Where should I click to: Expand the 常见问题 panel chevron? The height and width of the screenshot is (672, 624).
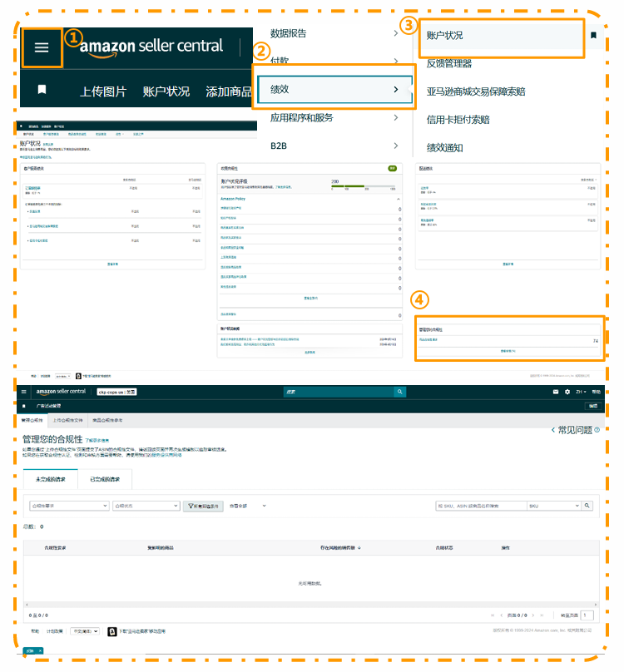pyautogui.click(x=552, y=430)
